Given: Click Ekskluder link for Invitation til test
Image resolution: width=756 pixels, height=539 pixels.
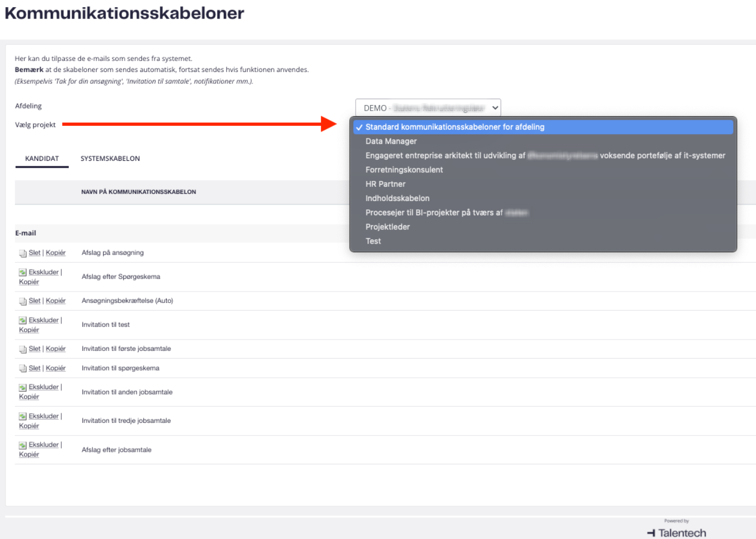Looking at the screenshot, I should pyautogui.click(x=44, y=320).
